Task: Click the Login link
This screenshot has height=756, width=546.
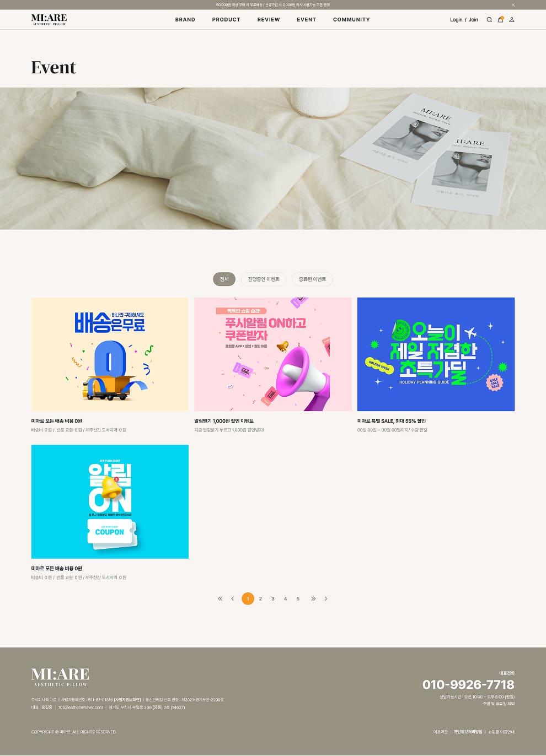Action: [456, 20]
